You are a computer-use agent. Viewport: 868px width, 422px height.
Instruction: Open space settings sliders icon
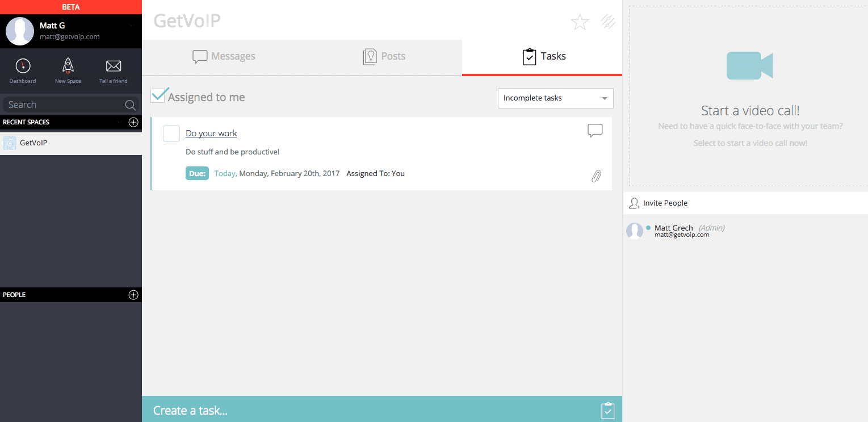[x=608, y=22]
